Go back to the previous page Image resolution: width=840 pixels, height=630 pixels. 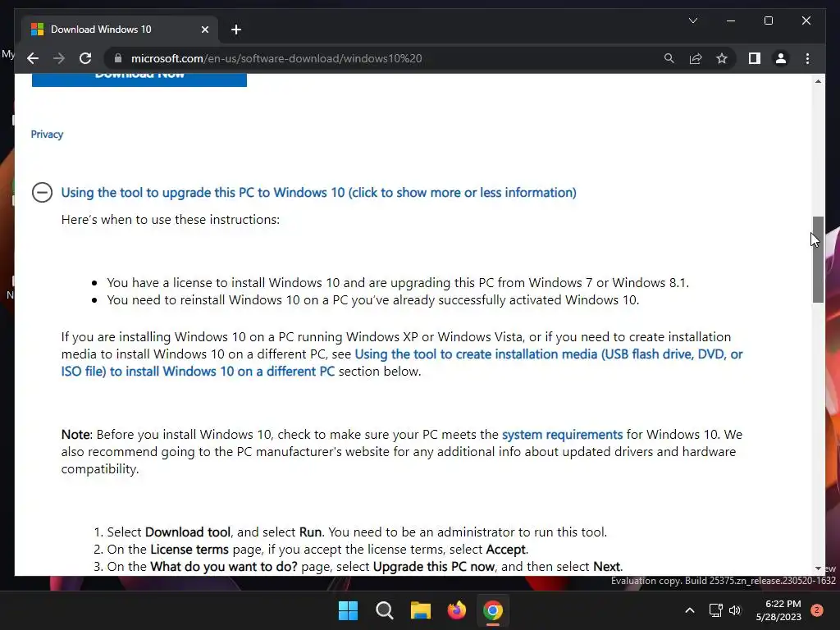[33, 58]
